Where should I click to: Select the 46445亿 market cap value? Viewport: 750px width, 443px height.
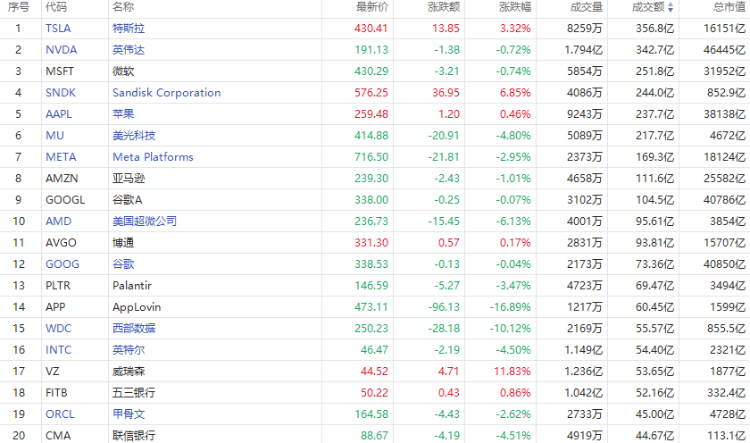[x=724, y=50]
